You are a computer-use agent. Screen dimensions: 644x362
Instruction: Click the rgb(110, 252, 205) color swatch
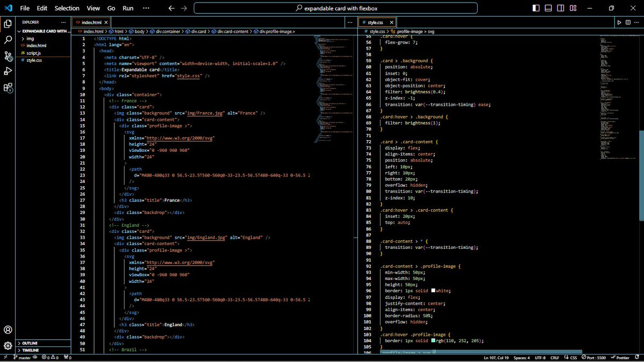click(x=434, y=341)
